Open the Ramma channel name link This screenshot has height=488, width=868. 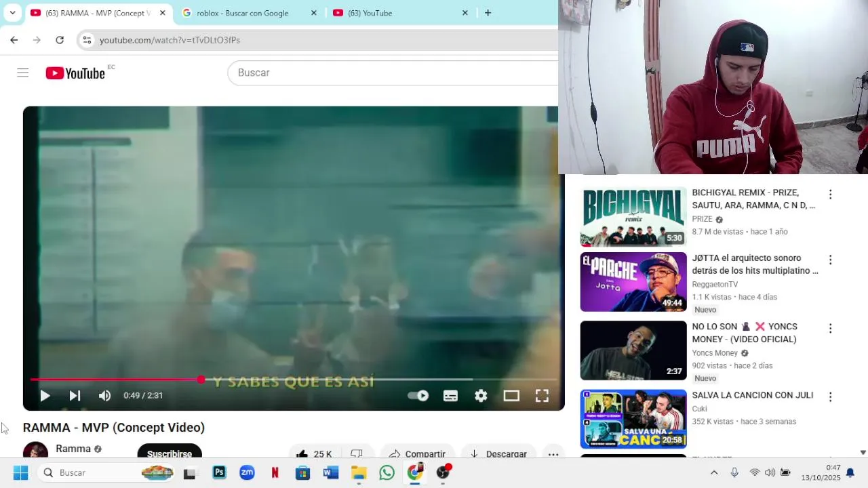[x=73, y=449]
